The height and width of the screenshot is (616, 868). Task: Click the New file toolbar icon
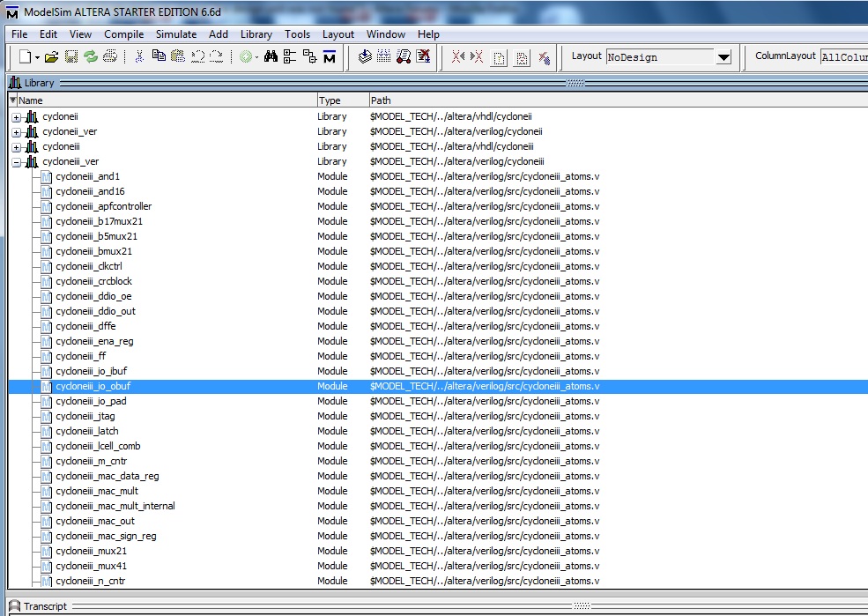25,56
